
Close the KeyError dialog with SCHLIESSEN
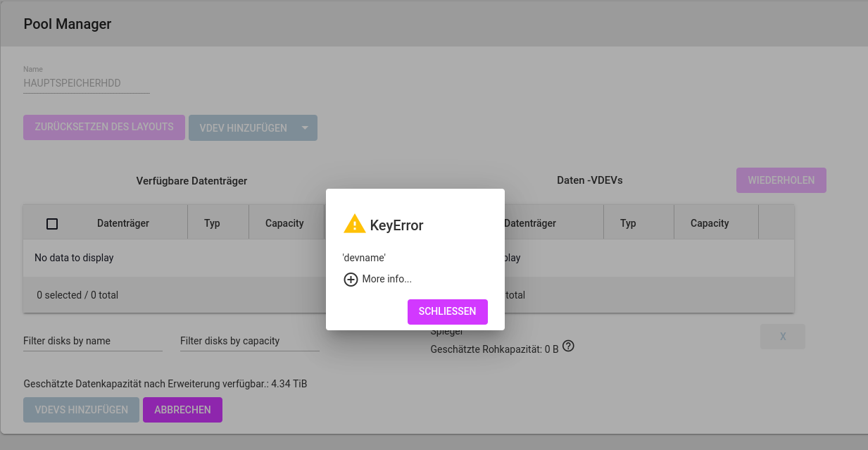click(447, 311)
